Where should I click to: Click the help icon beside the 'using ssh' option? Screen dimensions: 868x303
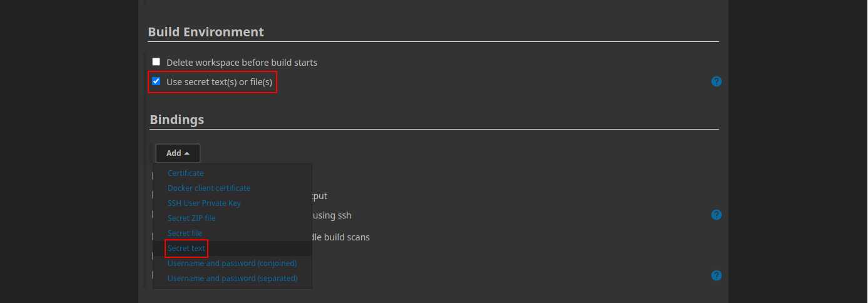[717, 215]
